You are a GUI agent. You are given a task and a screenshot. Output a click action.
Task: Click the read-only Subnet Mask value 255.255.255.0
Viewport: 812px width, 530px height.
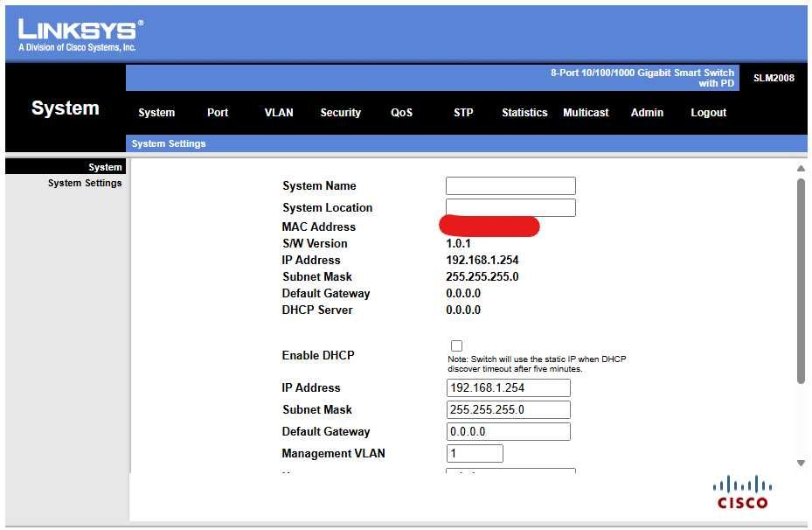[482, 276]
